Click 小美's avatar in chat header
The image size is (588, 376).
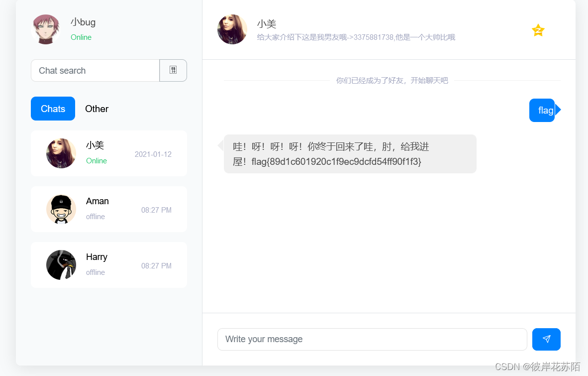point(232,29)
